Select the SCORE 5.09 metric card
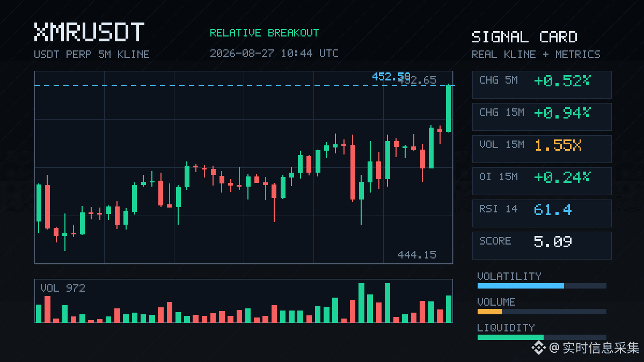The height and width of the screenshot is (362, 644). click(x=541, y=246)
